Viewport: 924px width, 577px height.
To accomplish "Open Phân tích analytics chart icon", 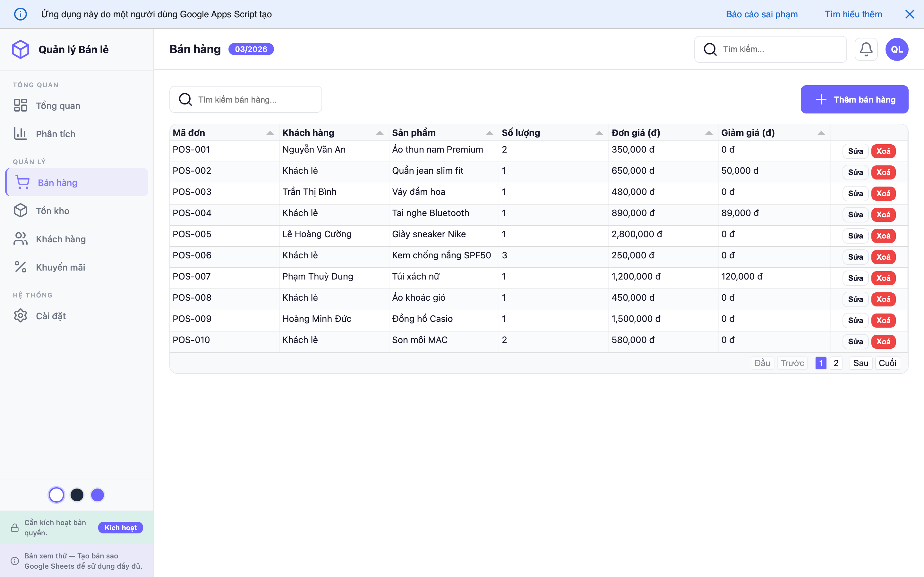I will click(x=21, y=134).
